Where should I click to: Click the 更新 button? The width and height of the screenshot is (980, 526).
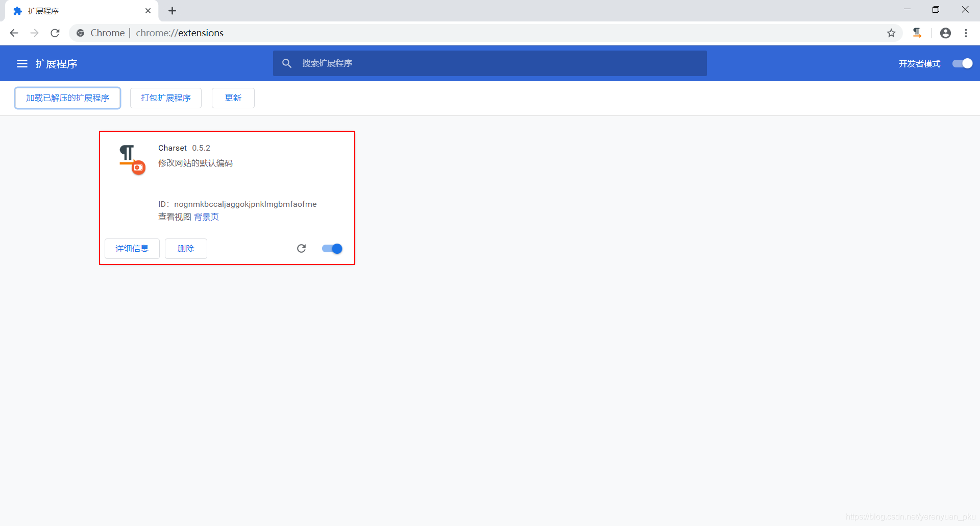(x=233, y=98)
